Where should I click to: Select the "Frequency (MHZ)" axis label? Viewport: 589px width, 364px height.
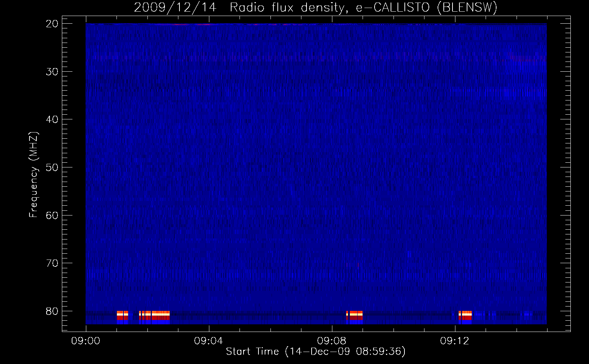coord(33,174)
